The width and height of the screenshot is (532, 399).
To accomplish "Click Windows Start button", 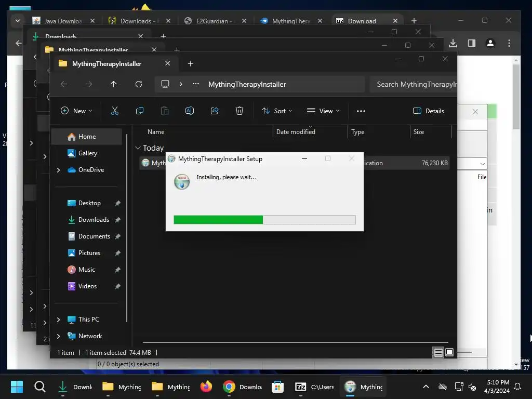I will (x=17, y=387).
